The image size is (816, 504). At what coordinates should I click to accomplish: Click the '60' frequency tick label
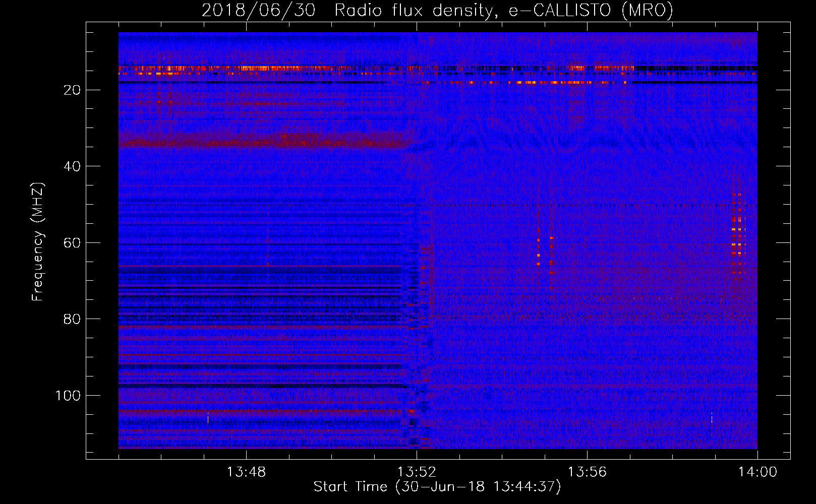72,243
